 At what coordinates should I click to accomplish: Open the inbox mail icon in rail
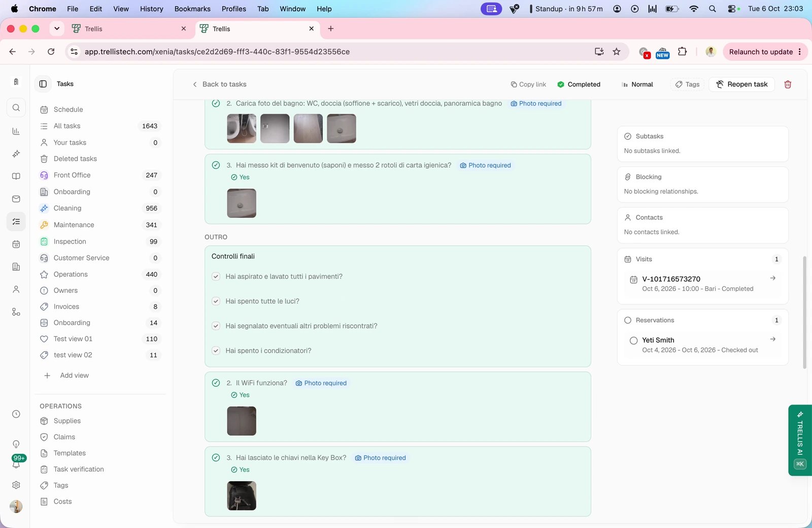tap(16, 199)
